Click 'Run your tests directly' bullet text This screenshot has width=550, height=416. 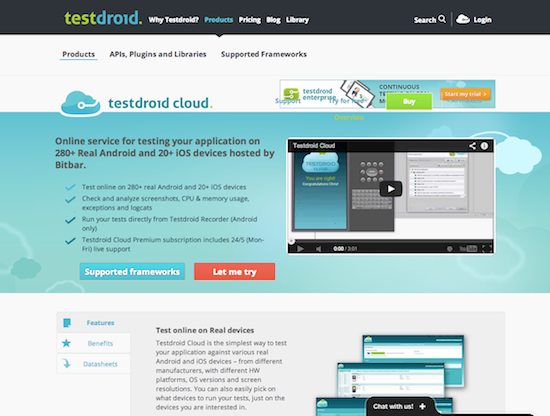[x=169, y=224]
